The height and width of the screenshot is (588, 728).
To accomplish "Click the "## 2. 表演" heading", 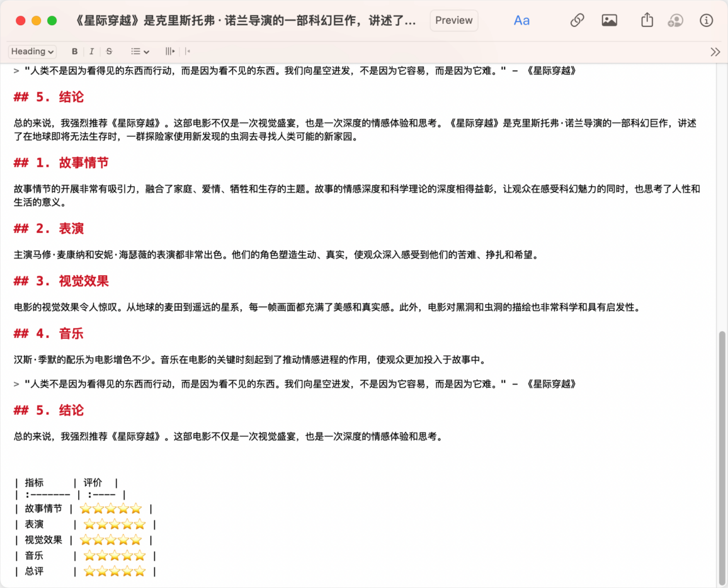I will coord(48,229).
